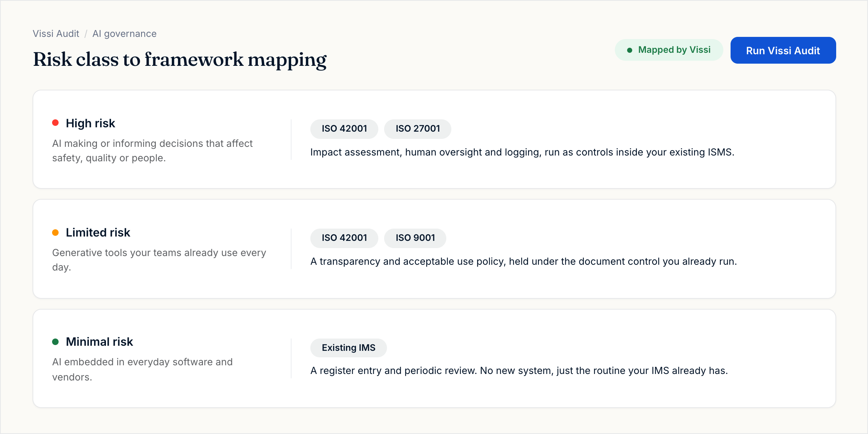Screen dimensions: 868x434
Task: Open the Vissi Audit breadcrumb link
Action: [x=56, y=34]
